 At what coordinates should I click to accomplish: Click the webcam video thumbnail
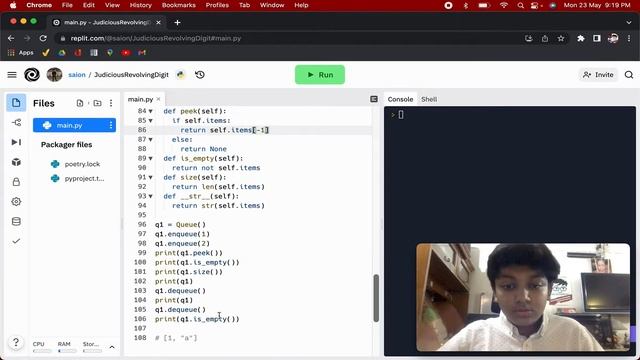coord(523,298)
